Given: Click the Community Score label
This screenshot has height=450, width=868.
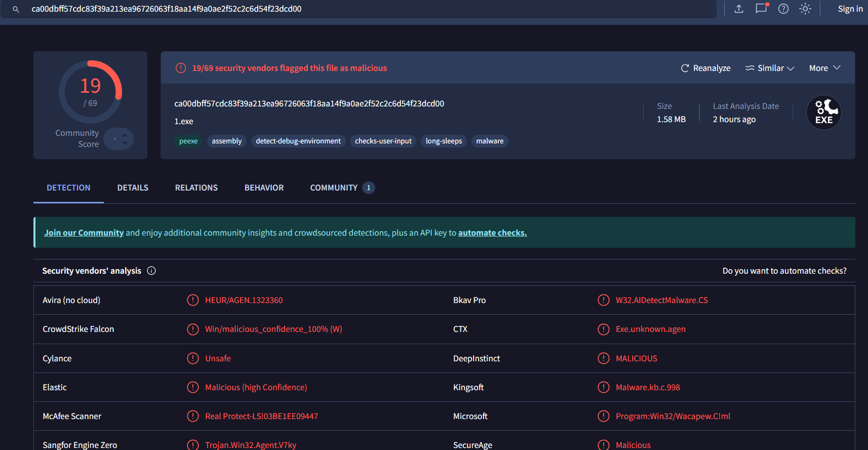Looking at the screenshot, I should pos(77,138).
